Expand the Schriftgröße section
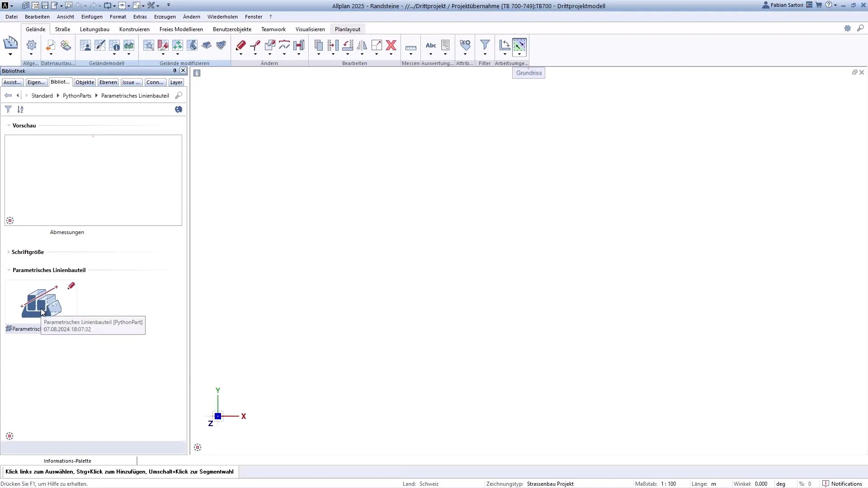The height and width of the screenshot is (488, 868). click(x=9, y=252)
